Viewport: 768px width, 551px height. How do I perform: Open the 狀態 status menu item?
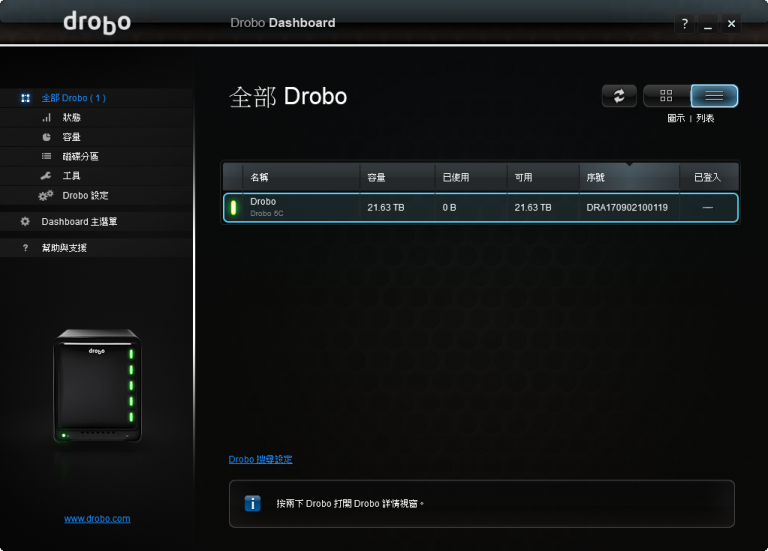[x=72, y=118]
